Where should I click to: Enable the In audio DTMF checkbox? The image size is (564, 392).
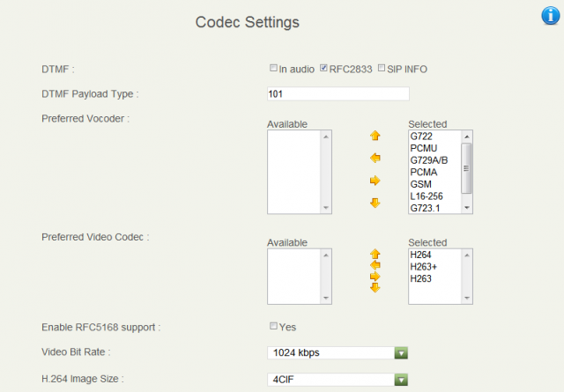(x=273, y=68)
